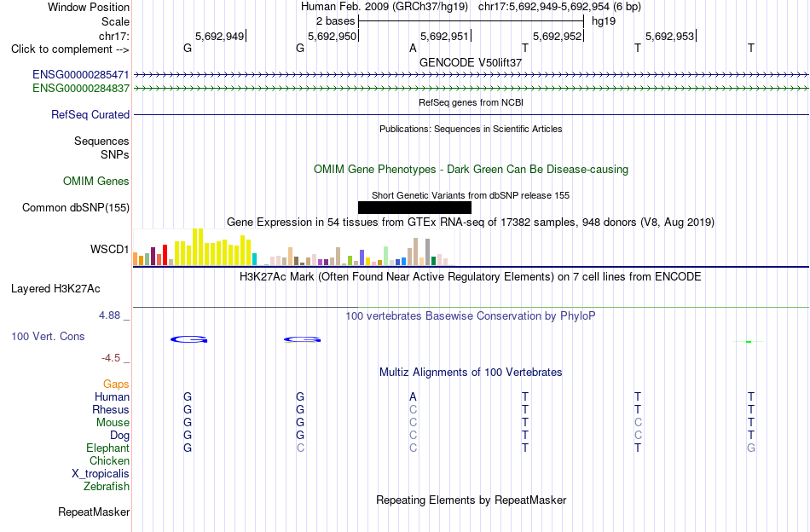The image size is (810, 532).
Task: Click the Rhesus species row label
Action: pos(111,409)
